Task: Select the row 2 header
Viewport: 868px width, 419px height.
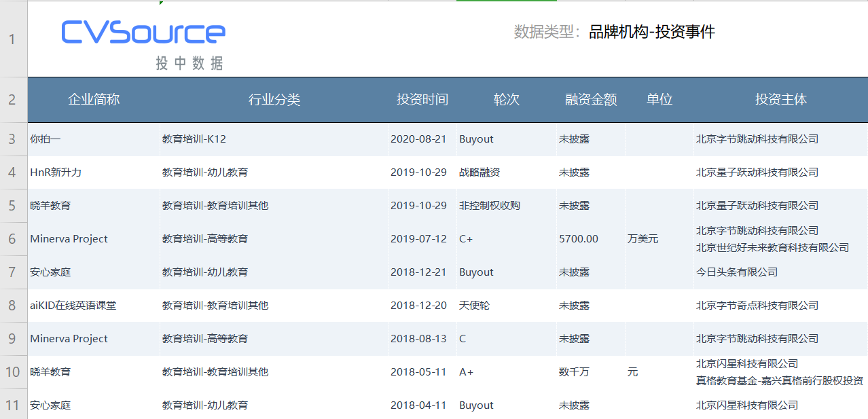Action: (12, 100)
